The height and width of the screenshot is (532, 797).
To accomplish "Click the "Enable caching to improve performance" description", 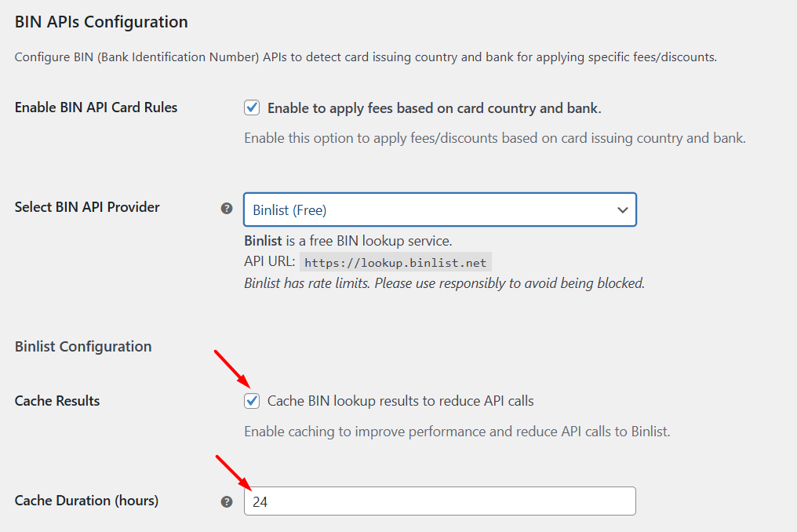I will coord(457,432).
